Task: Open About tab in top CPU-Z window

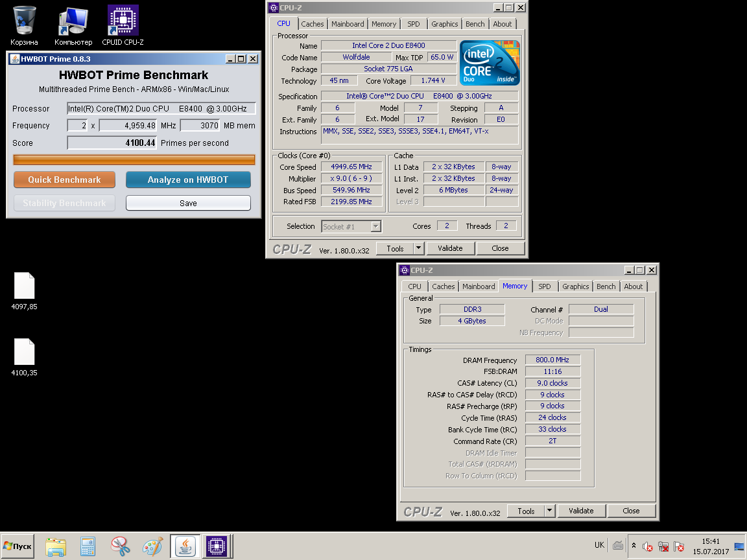Action: point(502,24)
